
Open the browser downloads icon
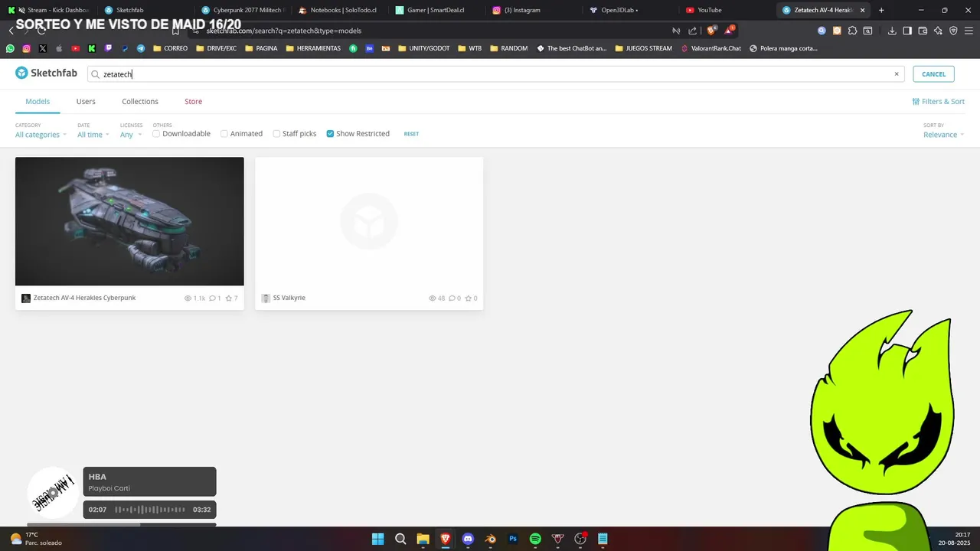point(892,31)
